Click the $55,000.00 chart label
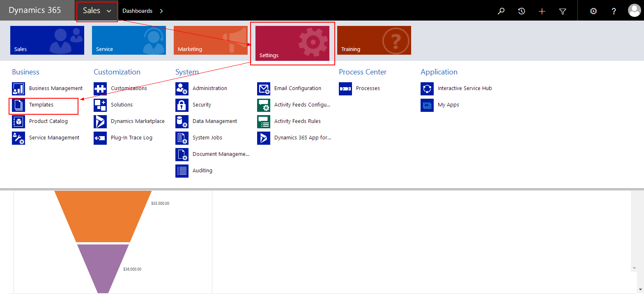The width and height of the screenshot is (644, 294). point(160,204)
